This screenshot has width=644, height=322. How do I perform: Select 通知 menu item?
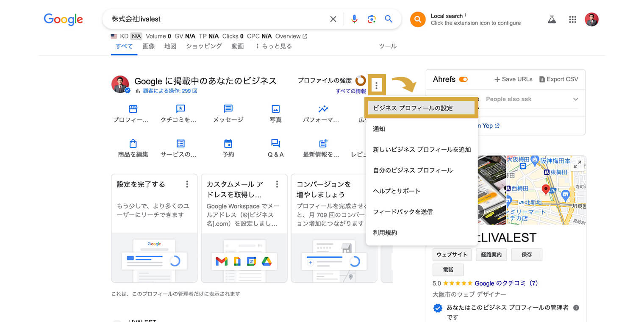422,129
